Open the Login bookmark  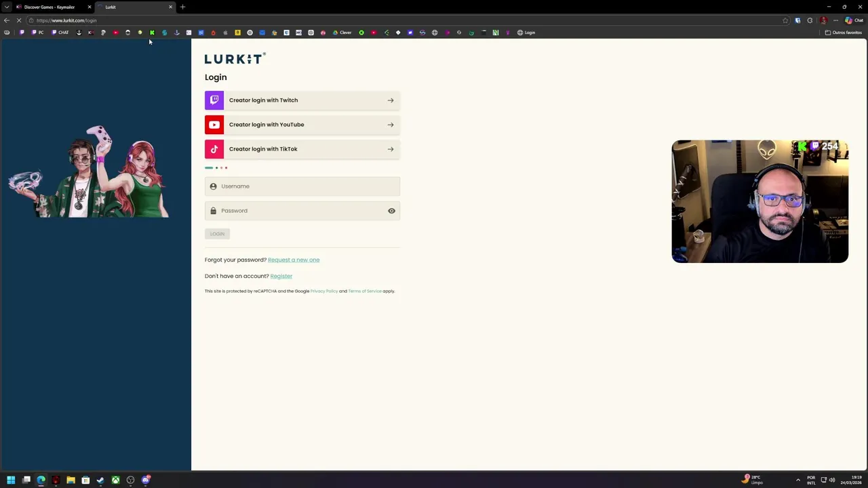[x=526, y=33]
